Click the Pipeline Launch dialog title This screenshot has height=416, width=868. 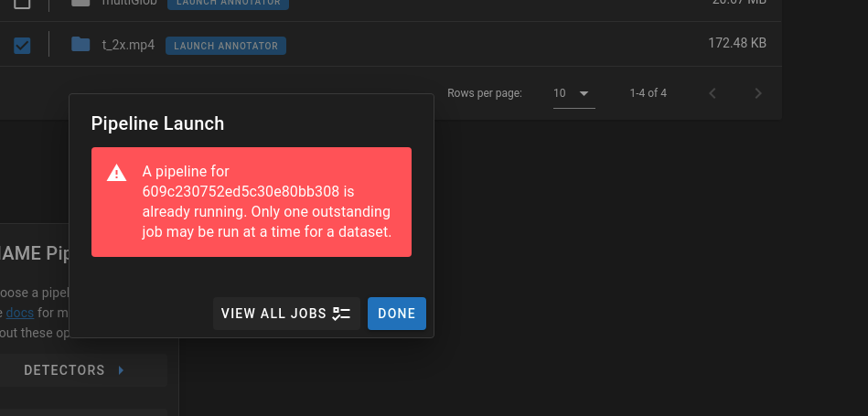(157, 123)
